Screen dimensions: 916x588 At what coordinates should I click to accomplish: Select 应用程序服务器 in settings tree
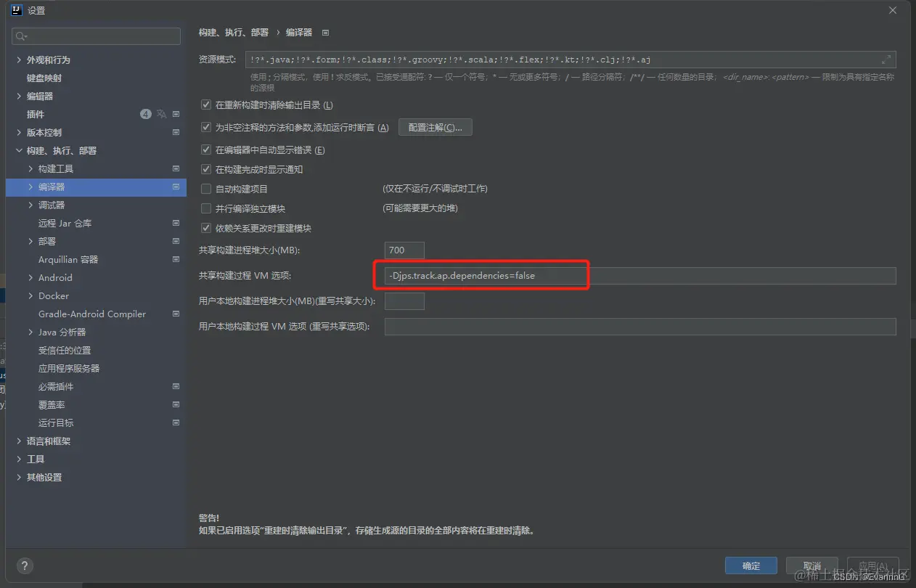click(69, 368)
